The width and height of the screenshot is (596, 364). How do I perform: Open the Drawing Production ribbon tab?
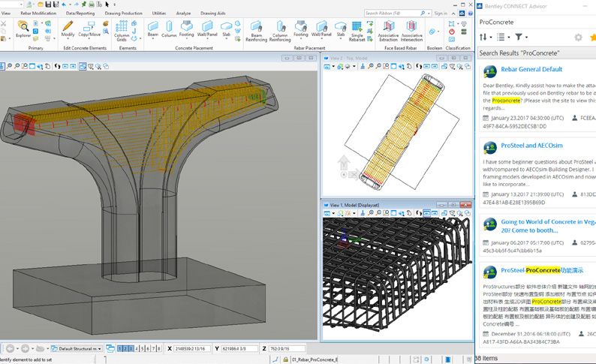[123, 13]
